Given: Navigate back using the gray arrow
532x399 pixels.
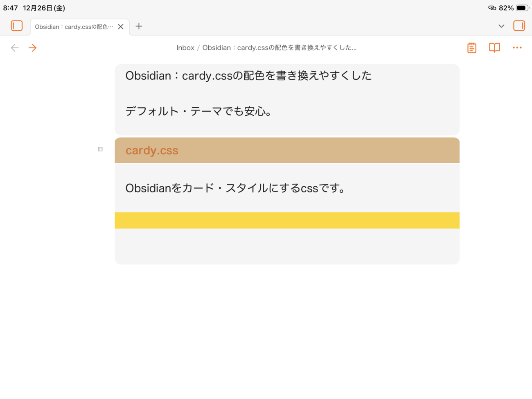Looking at the screenshot, I should click(x=15, y=47).
